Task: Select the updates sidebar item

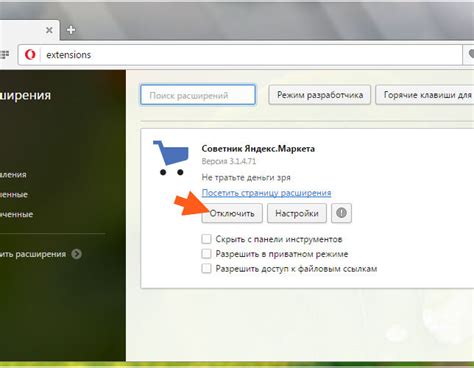Action: [x=13, y=174]
